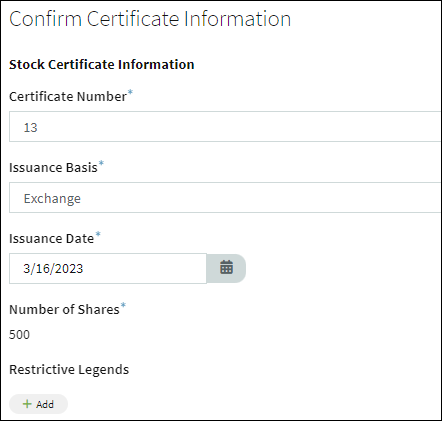Click the asterisk next to Certificate Number

point(130,92)
